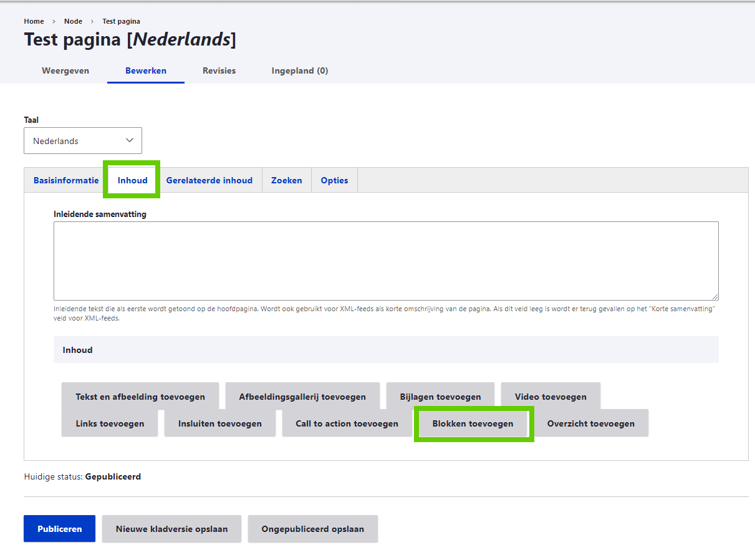
Task: Add a Video paragraph
Action: pos(551,397)
